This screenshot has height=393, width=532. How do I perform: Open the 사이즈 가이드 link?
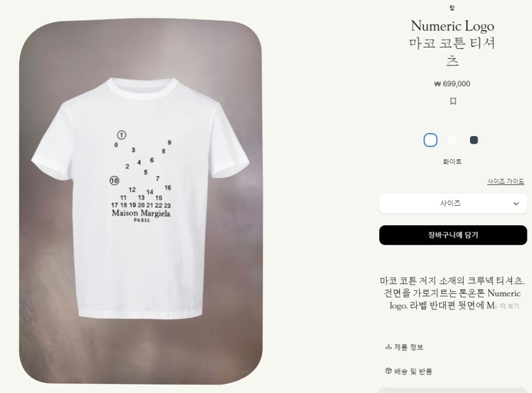505,182
